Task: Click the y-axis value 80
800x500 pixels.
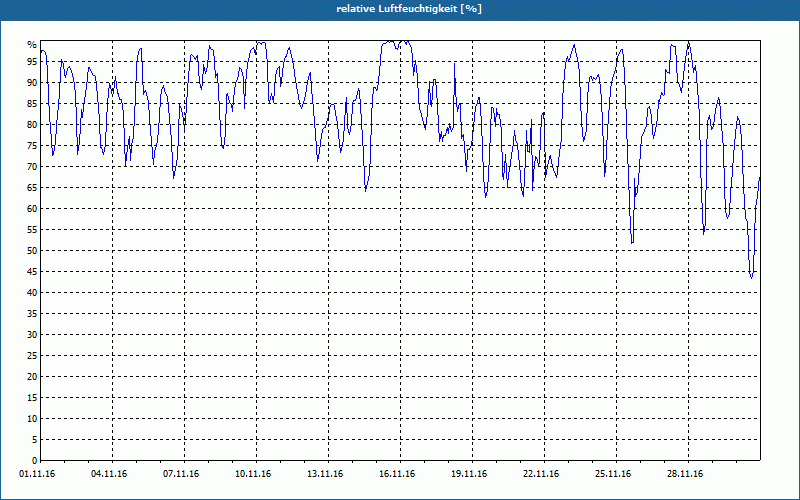Action: (32, 124)
